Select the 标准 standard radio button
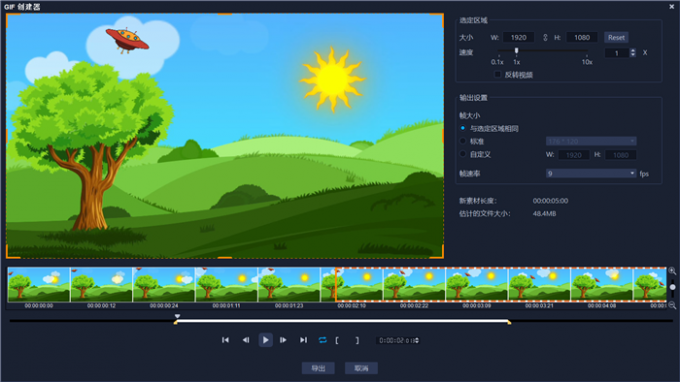The image size is (680, 382). click(x=463, y=141)
